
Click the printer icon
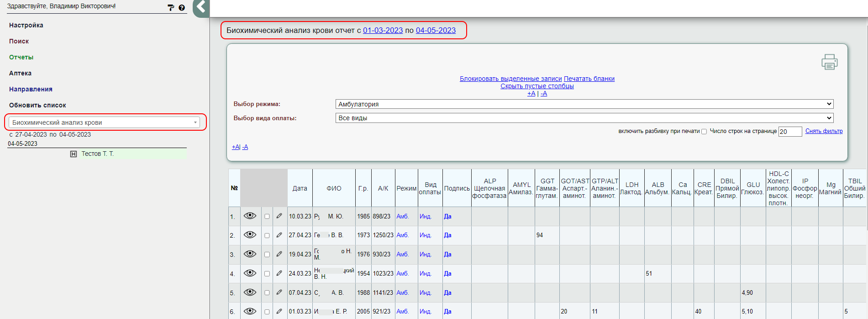tap(829, 62)
